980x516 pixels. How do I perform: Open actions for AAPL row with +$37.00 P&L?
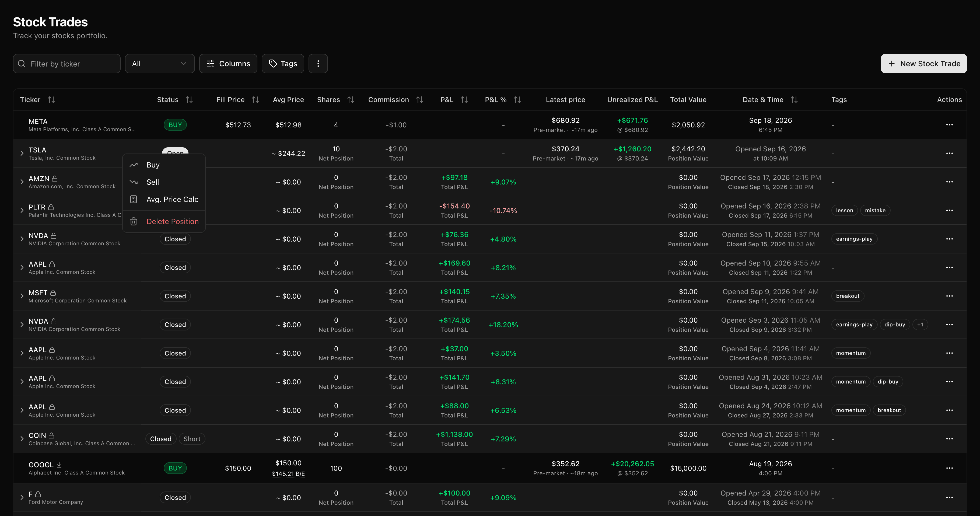[x=949, y=353]
